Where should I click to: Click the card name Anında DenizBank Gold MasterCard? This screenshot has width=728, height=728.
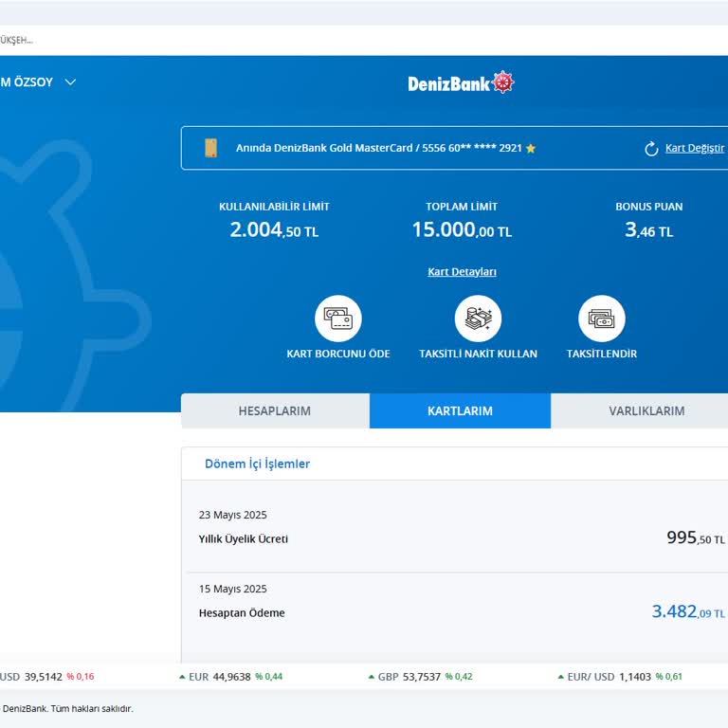click(324, 148)
